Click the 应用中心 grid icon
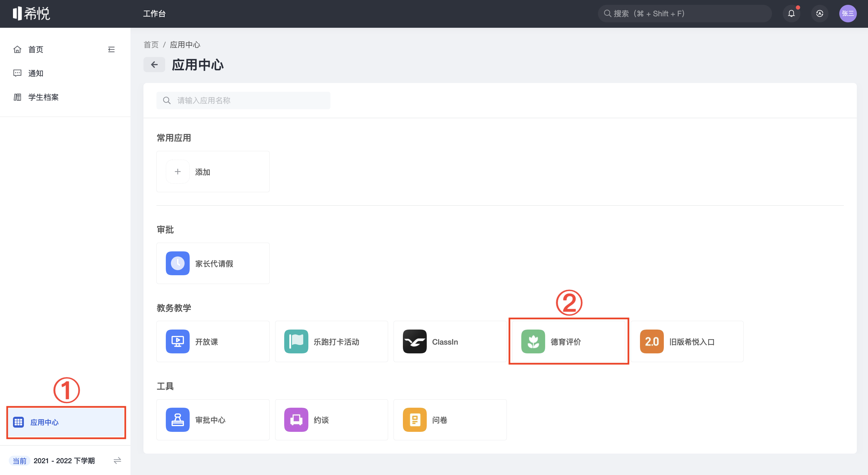Screen dimensions: 868x475 [x=18, y=422]
